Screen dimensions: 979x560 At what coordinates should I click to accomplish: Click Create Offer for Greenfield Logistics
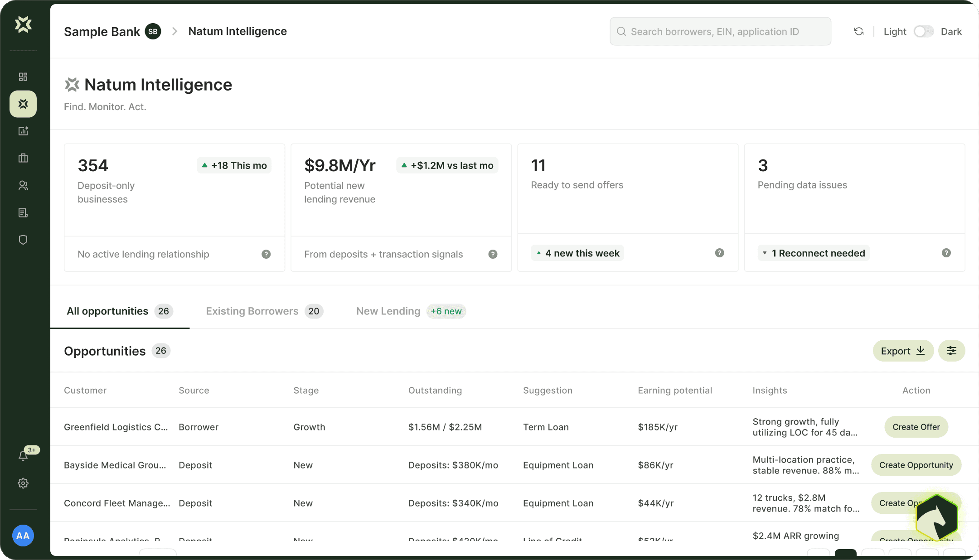916,427
